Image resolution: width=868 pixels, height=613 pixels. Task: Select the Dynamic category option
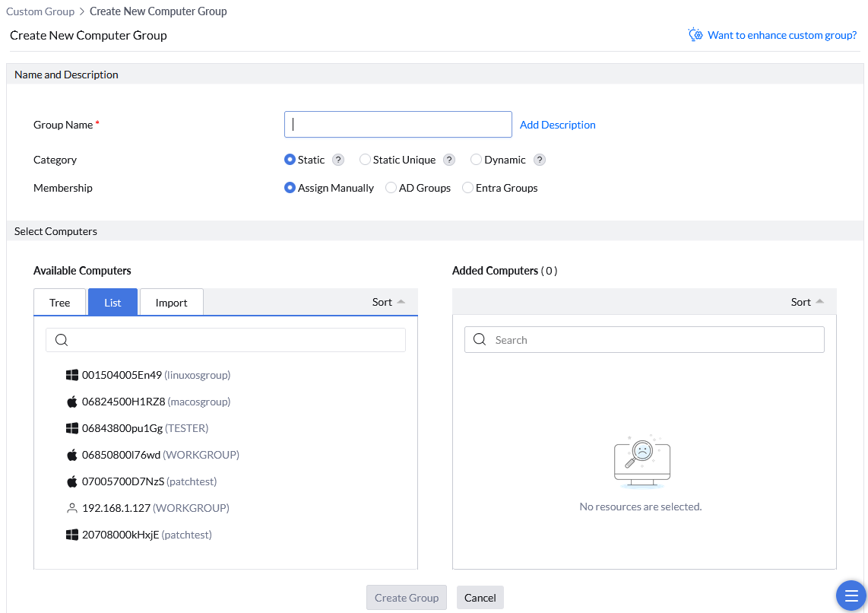click(x=476, y=160)
